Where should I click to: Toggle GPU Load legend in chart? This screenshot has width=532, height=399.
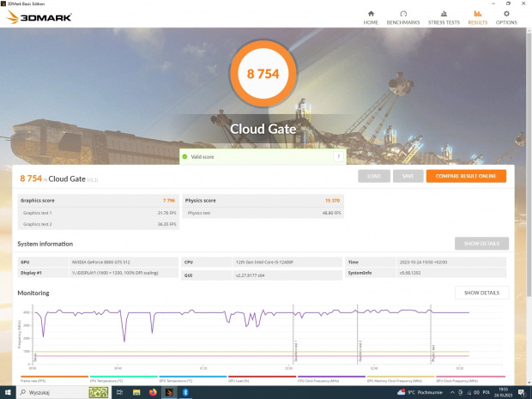pos(241,379)
